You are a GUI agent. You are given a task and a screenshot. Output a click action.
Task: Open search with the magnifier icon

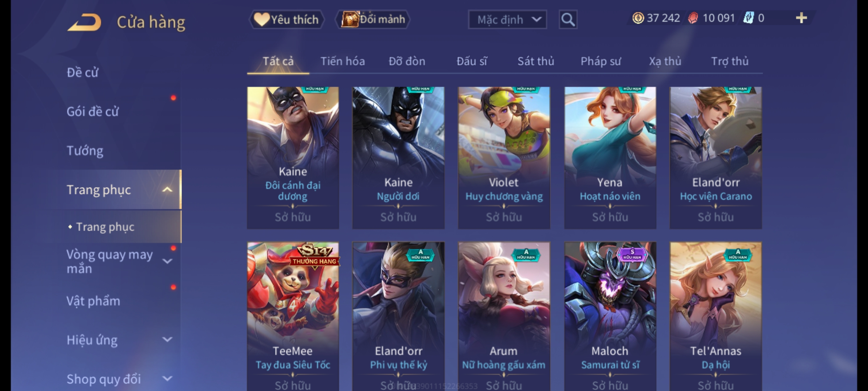tap(568, 20)
